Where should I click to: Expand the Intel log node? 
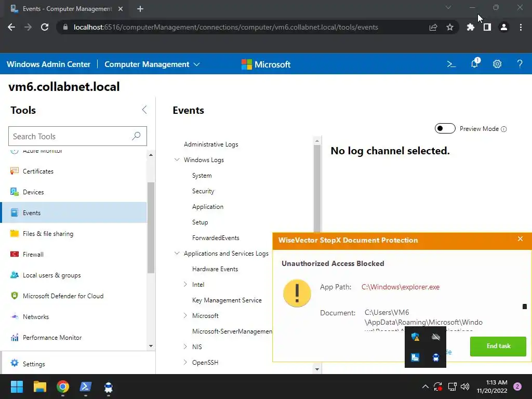coord(185,284)
